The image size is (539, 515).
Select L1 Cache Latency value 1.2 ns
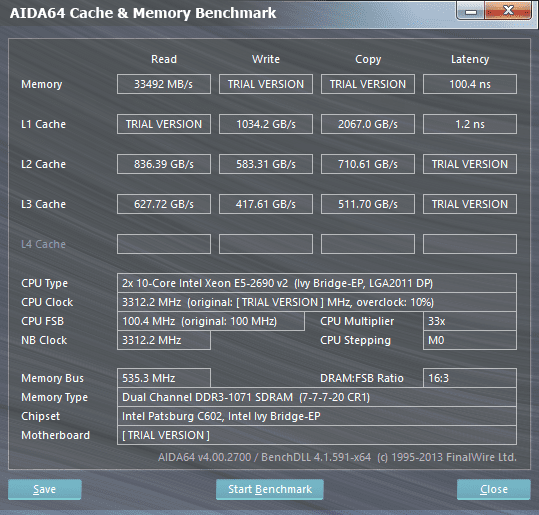[470, 124]
